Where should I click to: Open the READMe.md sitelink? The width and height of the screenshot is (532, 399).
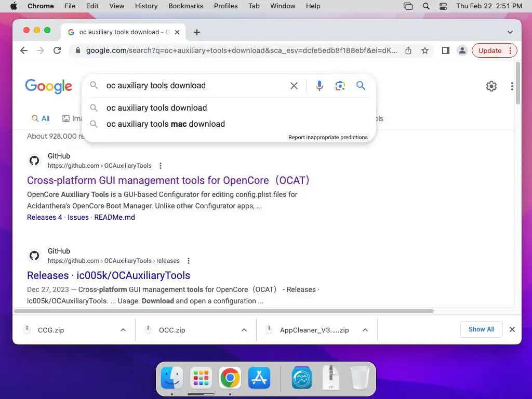[x=114, y=217]
